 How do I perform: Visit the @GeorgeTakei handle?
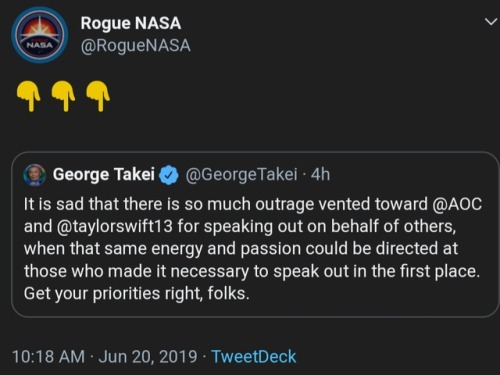click(241, 174)
